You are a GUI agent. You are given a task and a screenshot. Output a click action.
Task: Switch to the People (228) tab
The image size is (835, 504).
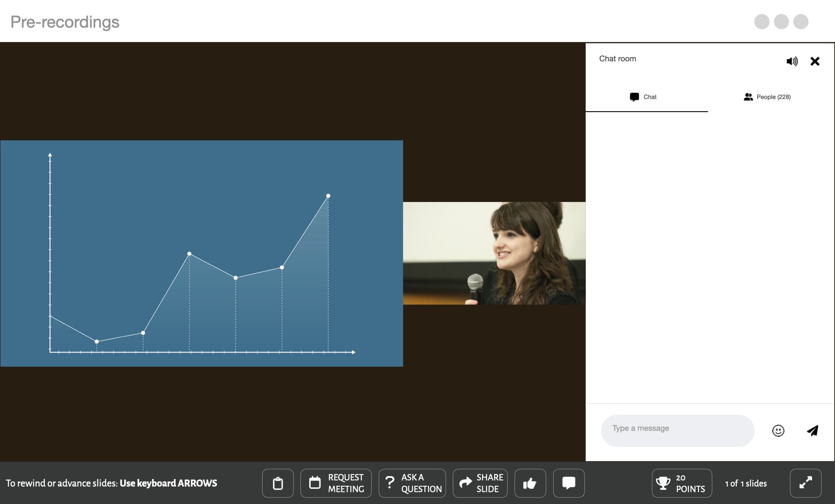768,97
